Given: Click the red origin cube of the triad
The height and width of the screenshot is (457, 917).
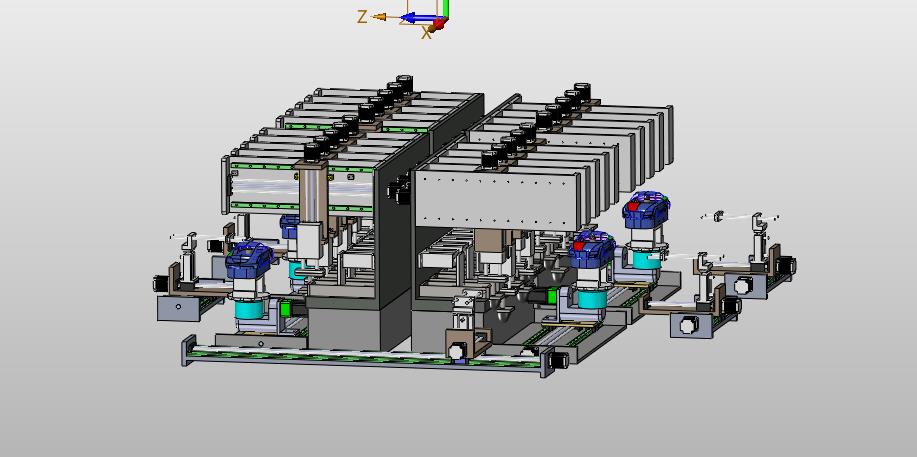Looking at the screenshot, I should 439,24.
